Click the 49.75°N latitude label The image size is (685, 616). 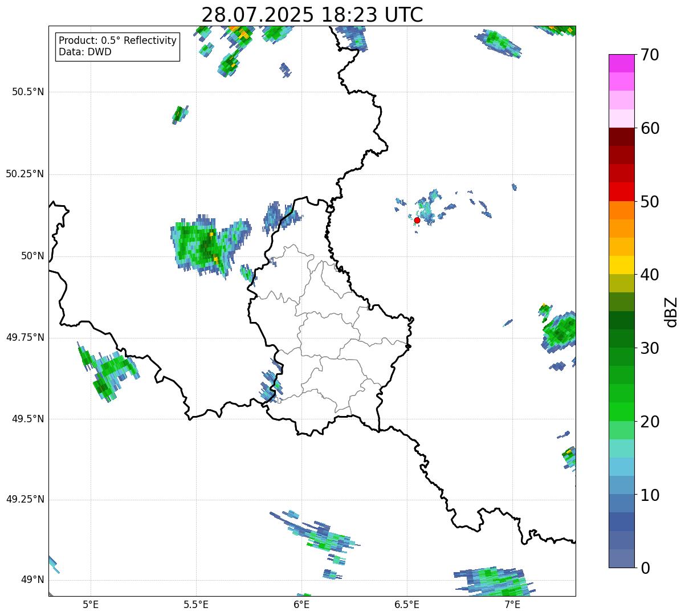click(x=25, y=337)
